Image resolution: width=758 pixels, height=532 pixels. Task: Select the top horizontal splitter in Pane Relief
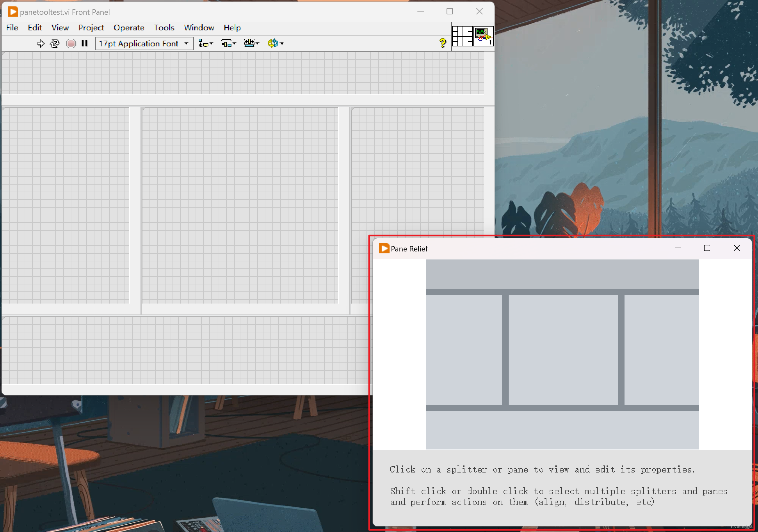(562, 292)
